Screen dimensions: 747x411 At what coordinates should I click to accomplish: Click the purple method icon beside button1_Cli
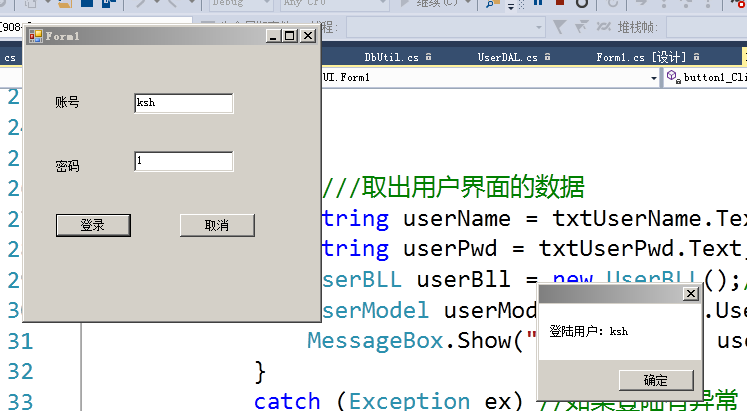[673, 77]
